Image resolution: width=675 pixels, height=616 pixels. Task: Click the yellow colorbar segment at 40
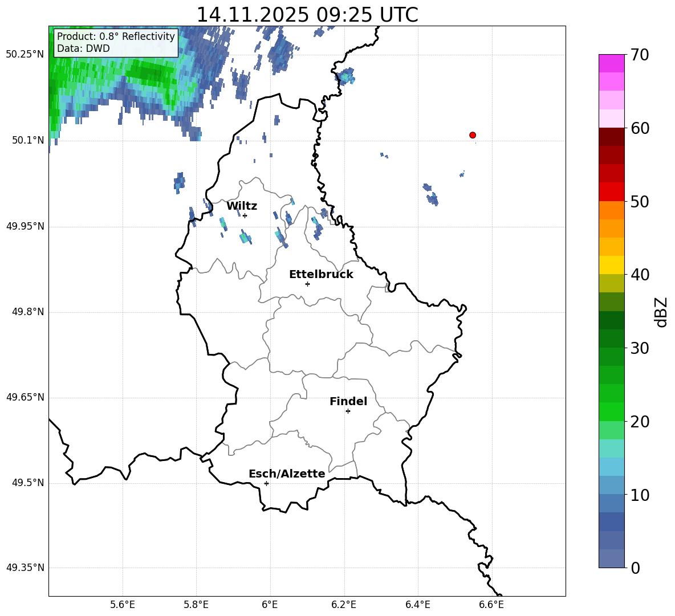(x=611, y=265)
